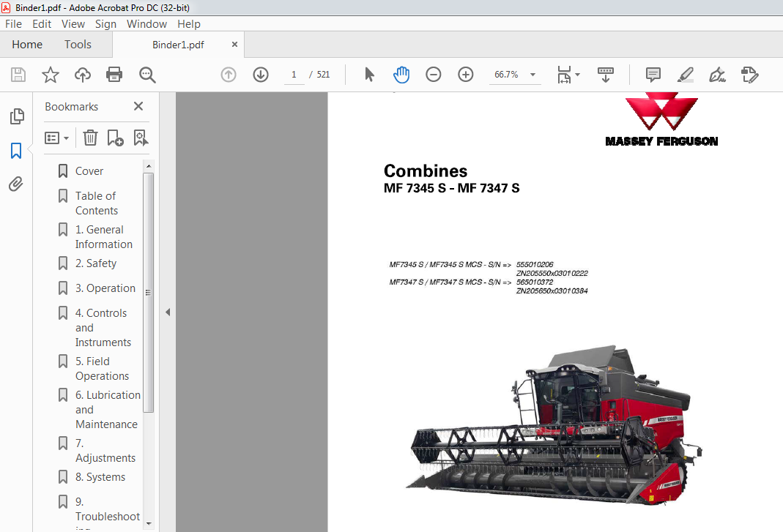Activate the Hand pan tool
783x532 pixels.
point(401,75)
